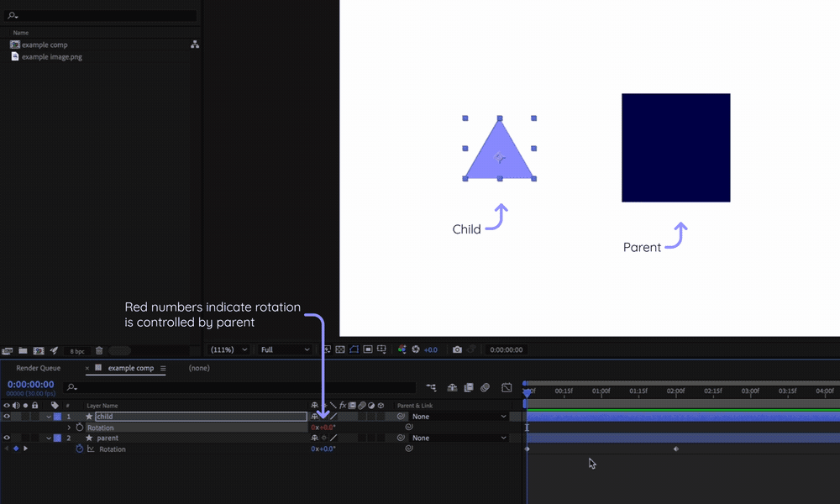This screenshot has height=504, width=840.
Task: Open the parent layer's Parent & Link dropdown
Action: point(458,438)
